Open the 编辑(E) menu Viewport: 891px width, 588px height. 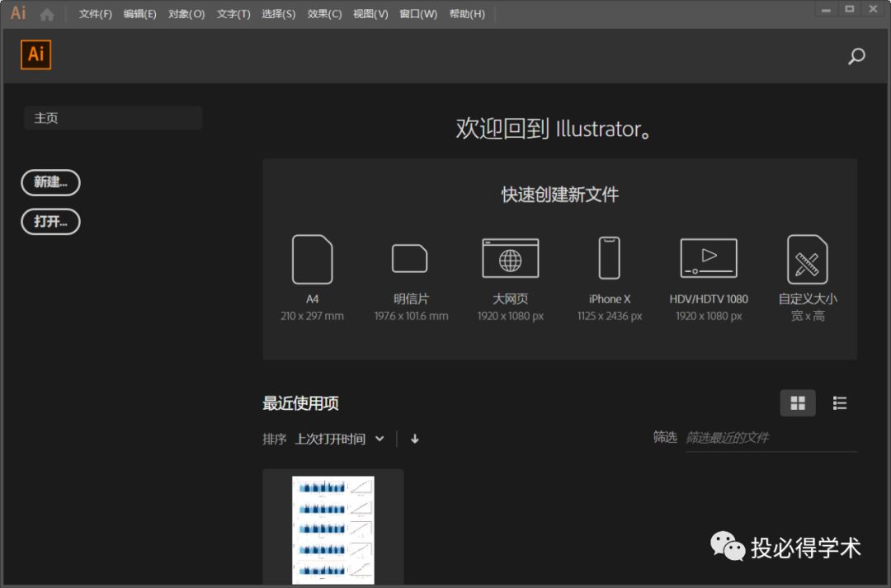139,14
